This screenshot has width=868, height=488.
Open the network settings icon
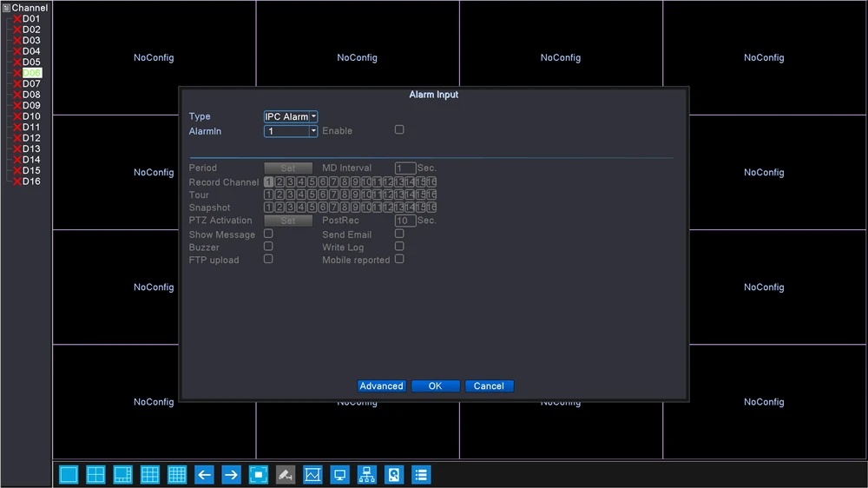tap(367, 475)
